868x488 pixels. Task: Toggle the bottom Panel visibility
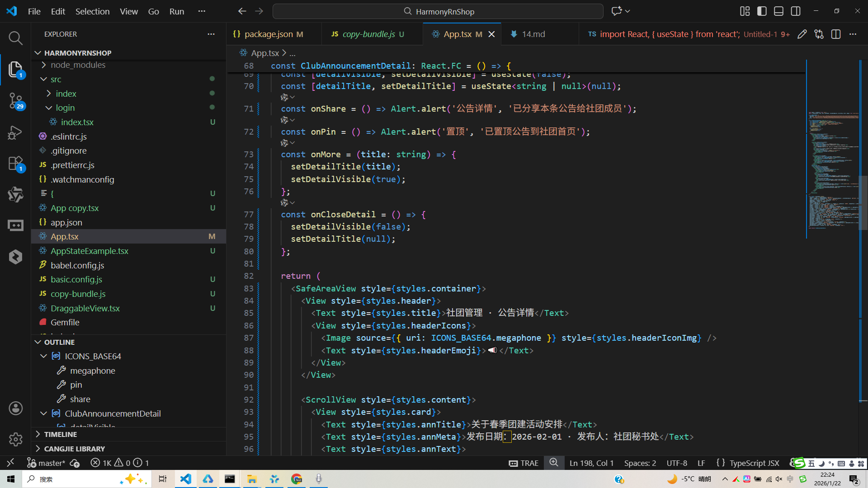click(778, 11)
